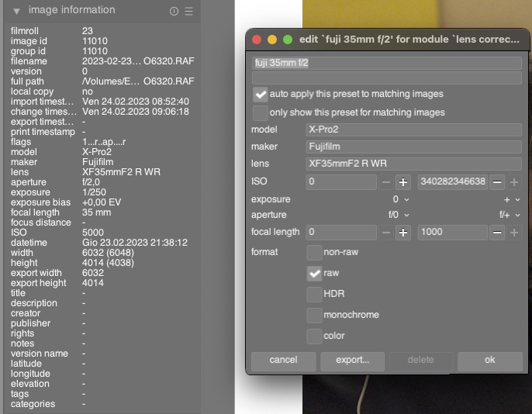Click the focal length maximum field 1000

pos(453,233)
